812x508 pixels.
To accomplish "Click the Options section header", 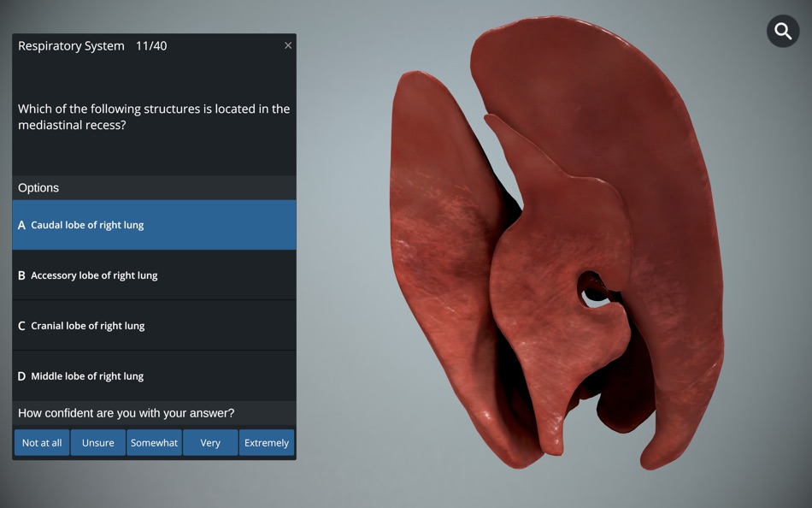I will coord(38,187).
